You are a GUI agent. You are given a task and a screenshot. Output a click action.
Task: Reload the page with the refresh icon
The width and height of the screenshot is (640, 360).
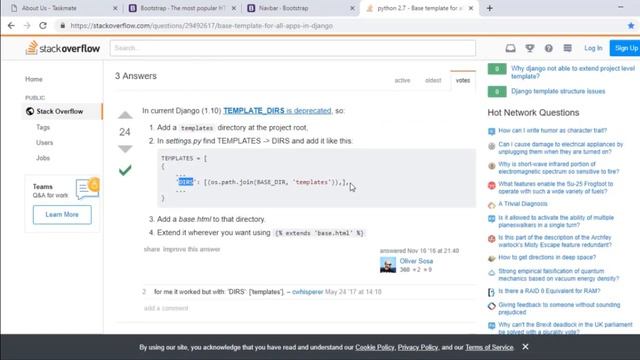(43, 26)
